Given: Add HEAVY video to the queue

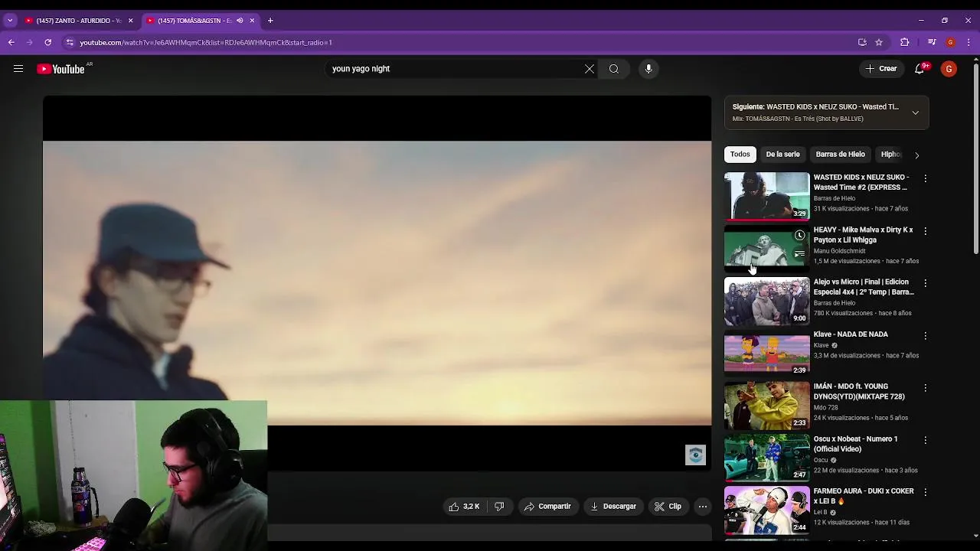Looking at the screenshot, I should click(x=799, y=254).
